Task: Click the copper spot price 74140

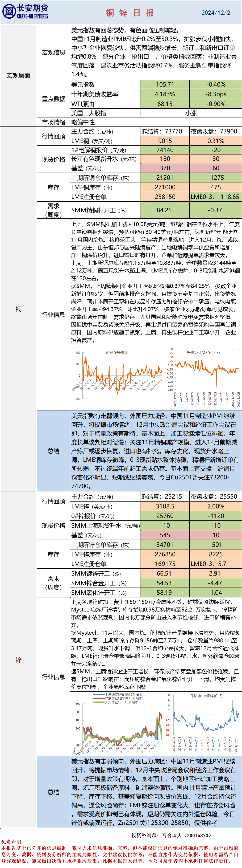Action: [165, 150]
